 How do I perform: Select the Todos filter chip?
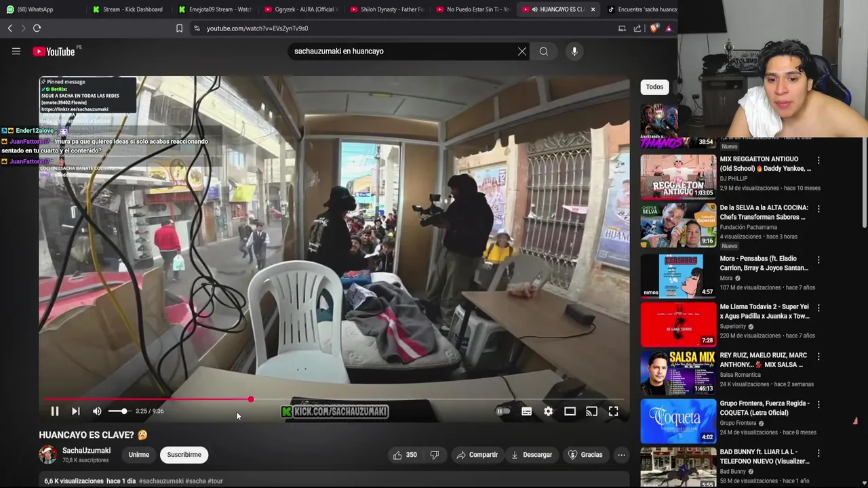(x=654, y=87)
